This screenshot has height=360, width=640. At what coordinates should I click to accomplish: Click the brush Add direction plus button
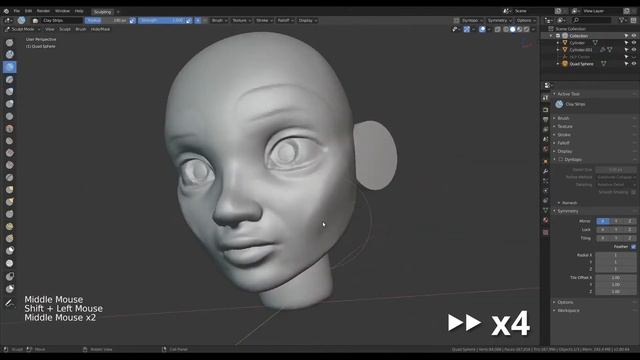[198, 20]
